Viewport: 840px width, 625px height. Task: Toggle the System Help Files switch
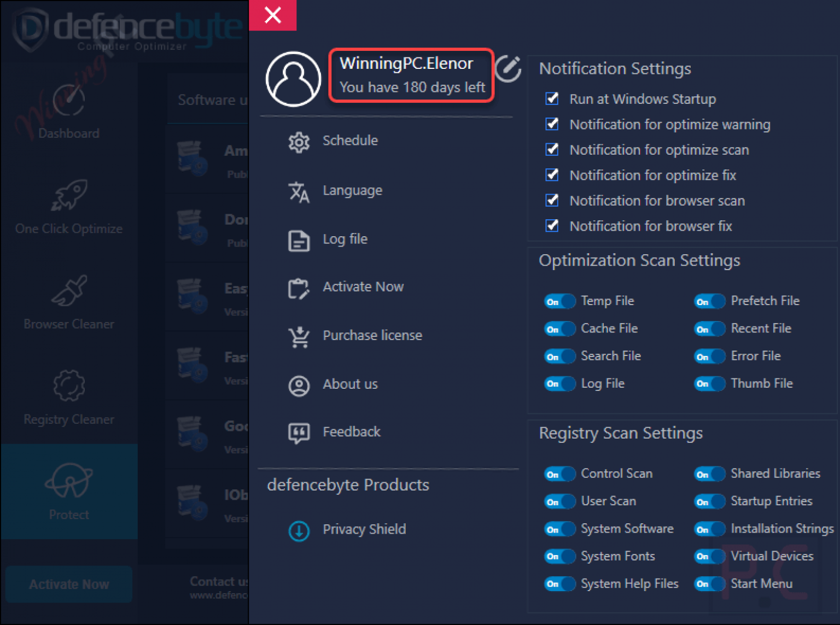[x=559, y=584]
